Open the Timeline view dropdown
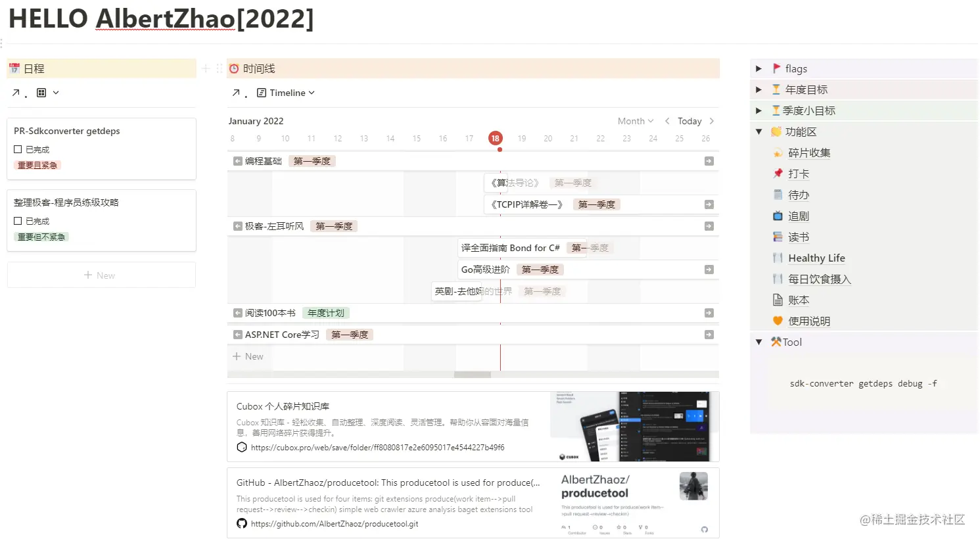 tap(286, 93)
